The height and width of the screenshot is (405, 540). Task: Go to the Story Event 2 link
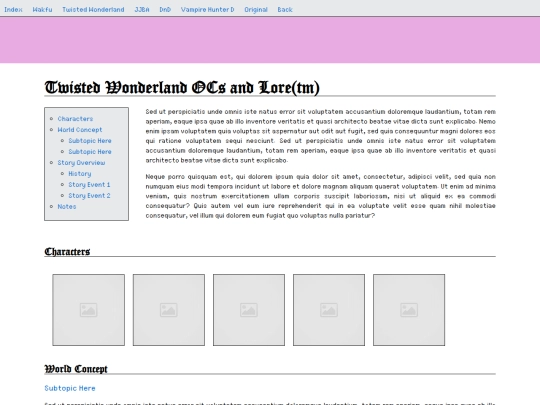pos(89,196)
